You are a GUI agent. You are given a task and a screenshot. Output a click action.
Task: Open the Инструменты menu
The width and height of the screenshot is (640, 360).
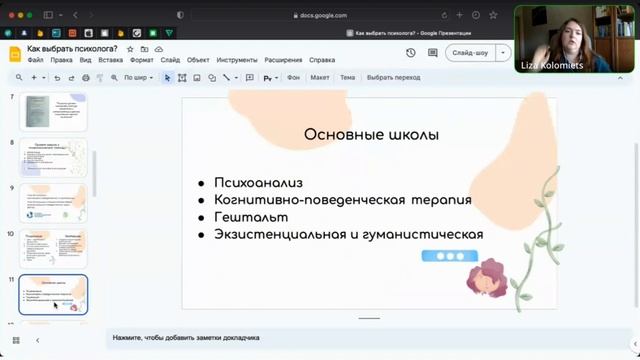[x=237, y=60]
